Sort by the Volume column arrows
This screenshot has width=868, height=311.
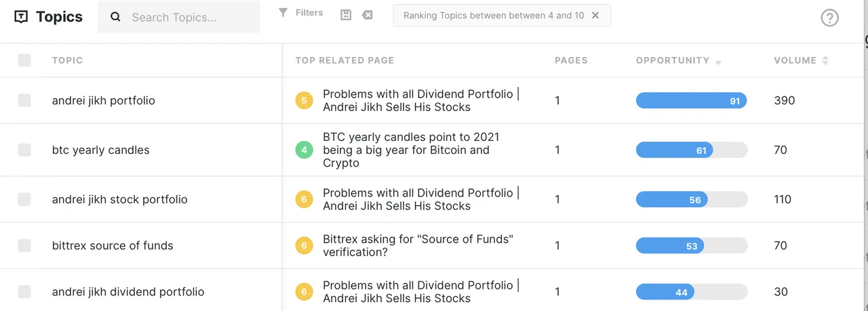pos(825,60)
